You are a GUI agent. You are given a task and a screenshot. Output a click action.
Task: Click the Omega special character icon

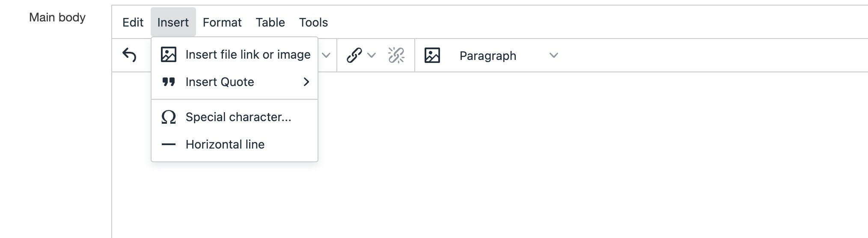(169, 117)
